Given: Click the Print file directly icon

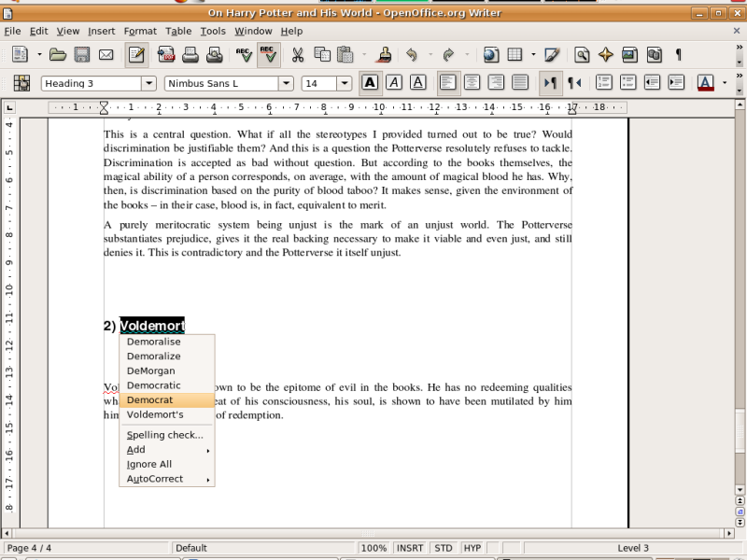Looking at the screenshot, I should 190,55.
